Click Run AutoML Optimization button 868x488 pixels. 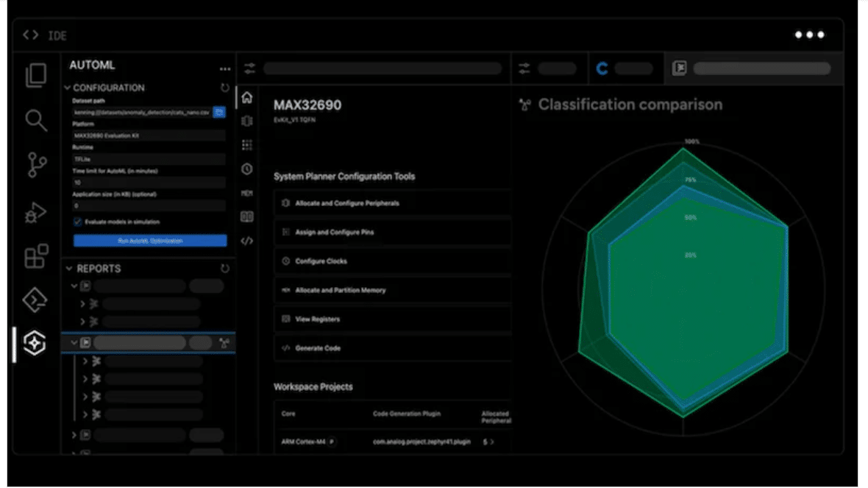pyautogui.click(x=150, y=241)
